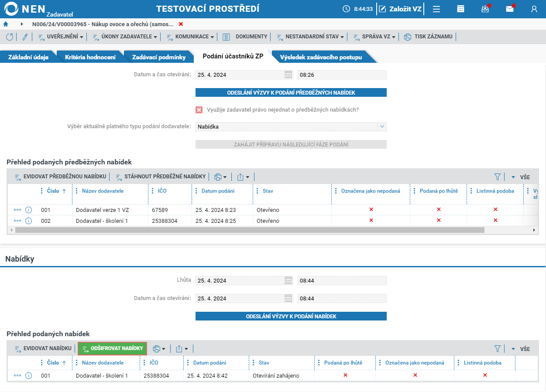
Task: Open print dropdown in submitted offers toolbar
Action: [x=159, y=348]
